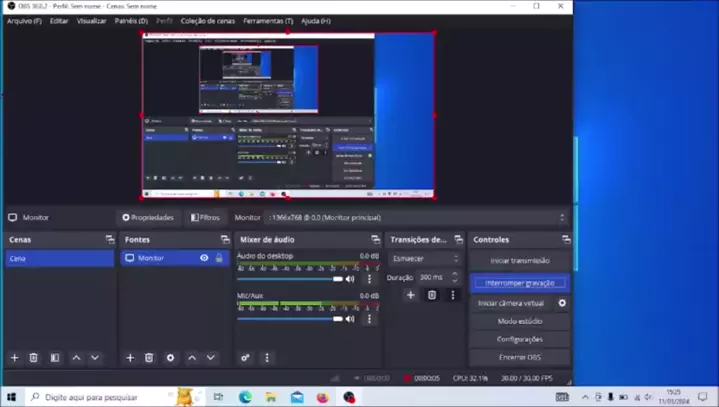
Task: Open the Ferramentas menu
Action: [x=268, y=21]
